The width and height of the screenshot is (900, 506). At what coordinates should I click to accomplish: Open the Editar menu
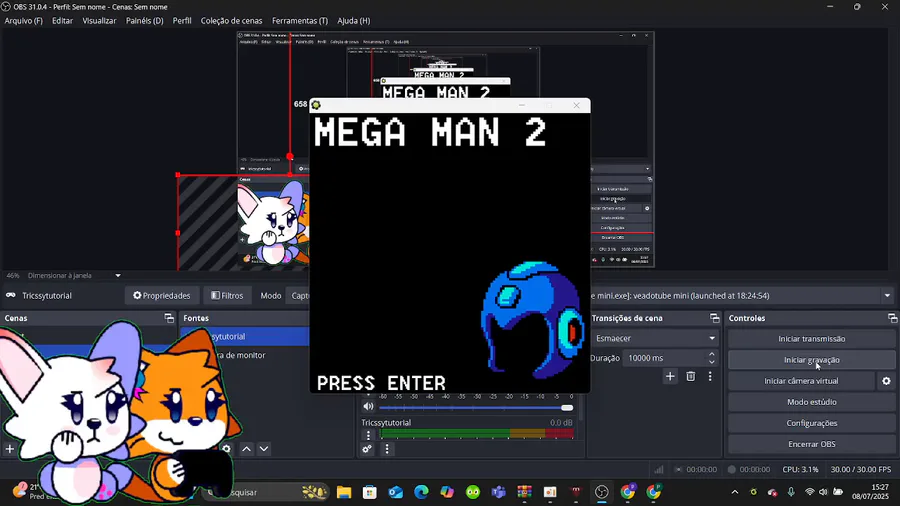tap(63, 21)
